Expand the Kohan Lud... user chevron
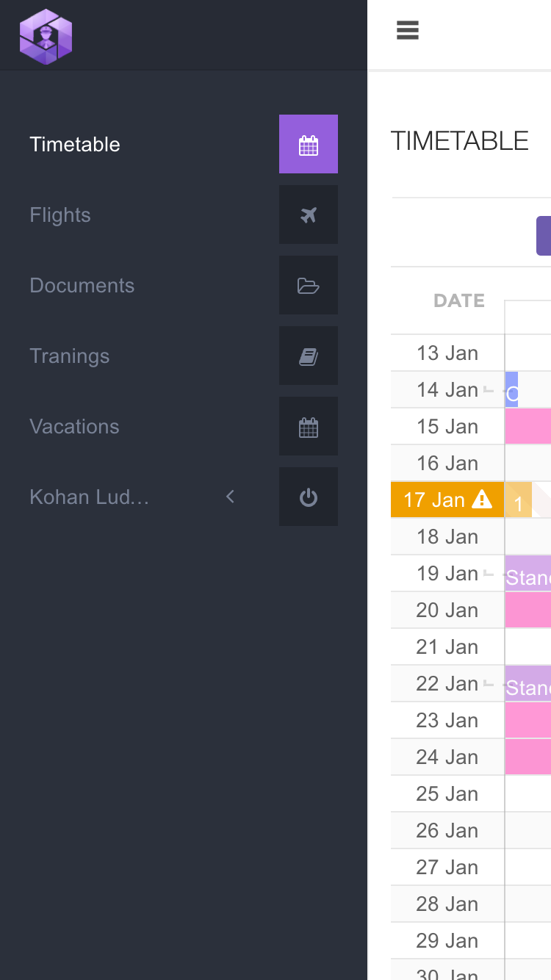 tap(230, 497)
